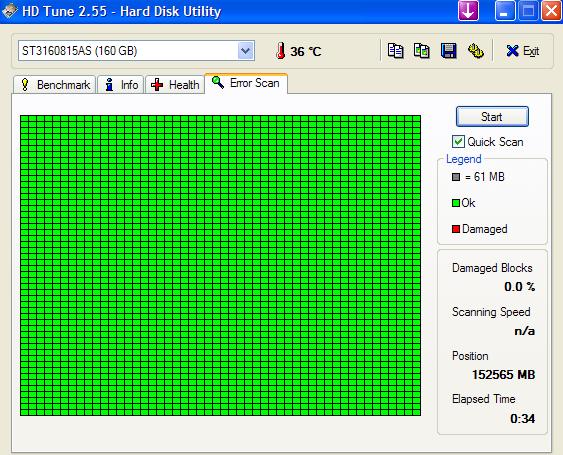Click the gray 61 MB legend block
Image resolution: width=563 pixels, height=455 pixels.
tap(456, 177)
